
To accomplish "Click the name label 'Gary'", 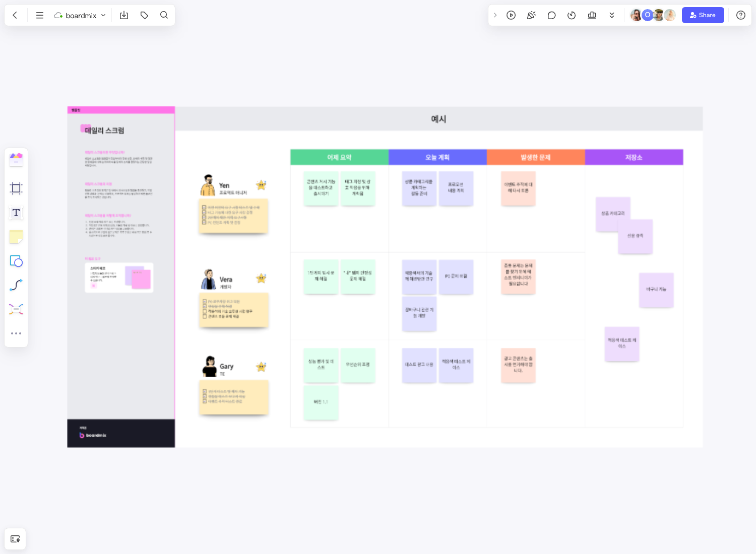I will coord(226,367).
